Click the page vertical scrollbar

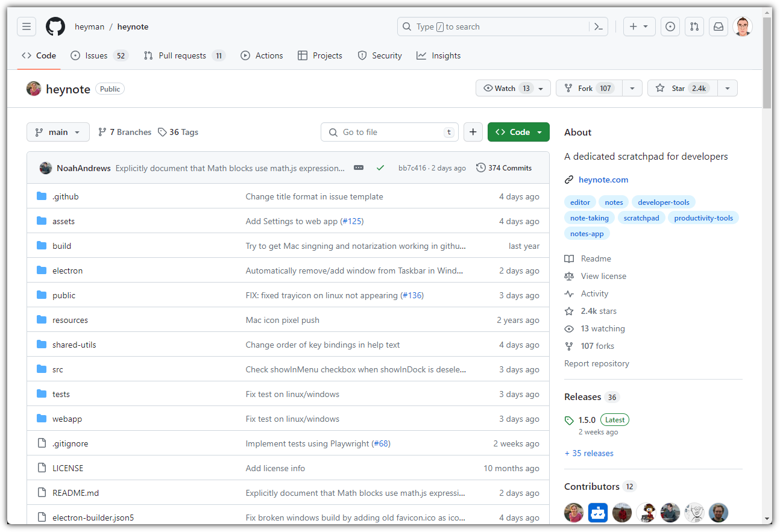pos(767,63)
